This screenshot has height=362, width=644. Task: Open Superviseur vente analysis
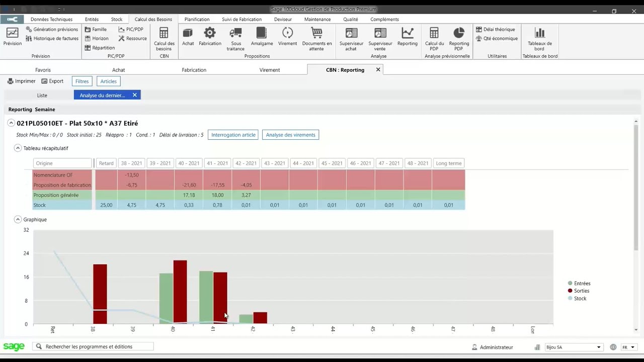pos(380,39)
